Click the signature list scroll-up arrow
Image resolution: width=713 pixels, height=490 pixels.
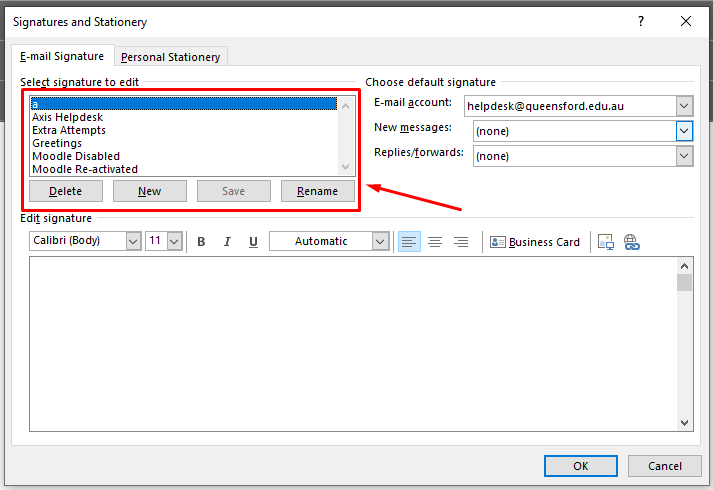[346, 106]
